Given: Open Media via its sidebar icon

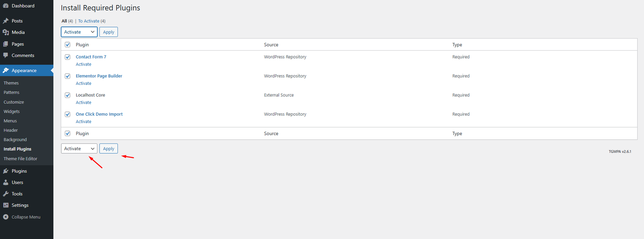Looking at the screenshot, I should click(6, 32).
